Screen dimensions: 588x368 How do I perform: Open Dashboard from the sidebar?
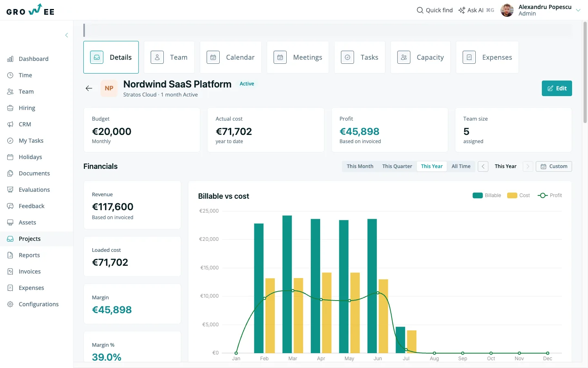33,59
